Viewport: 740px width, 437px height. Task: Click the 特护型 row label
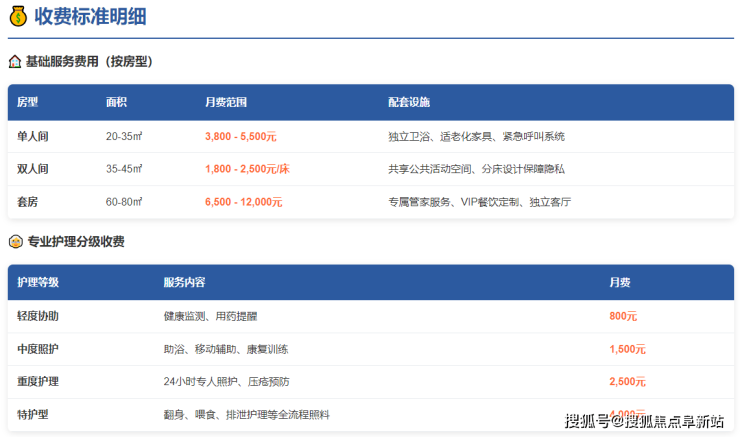33,414
